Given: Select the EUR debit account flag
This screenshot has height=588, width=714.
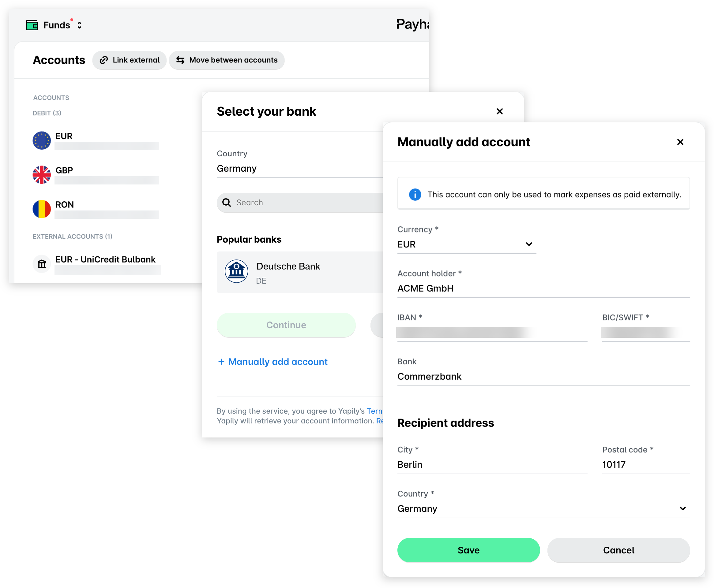Looking at the screenshot, I should [x=42, y=140].
